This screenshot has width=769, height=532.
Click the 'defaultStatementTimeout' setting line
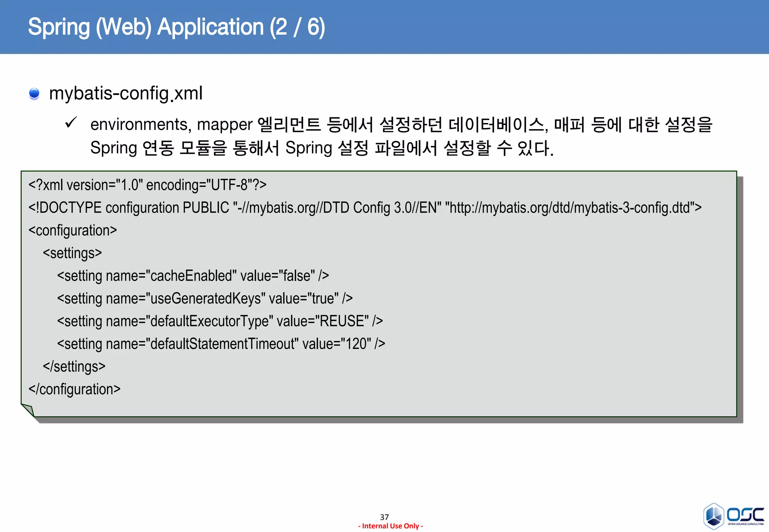click(x=221, y=344)
